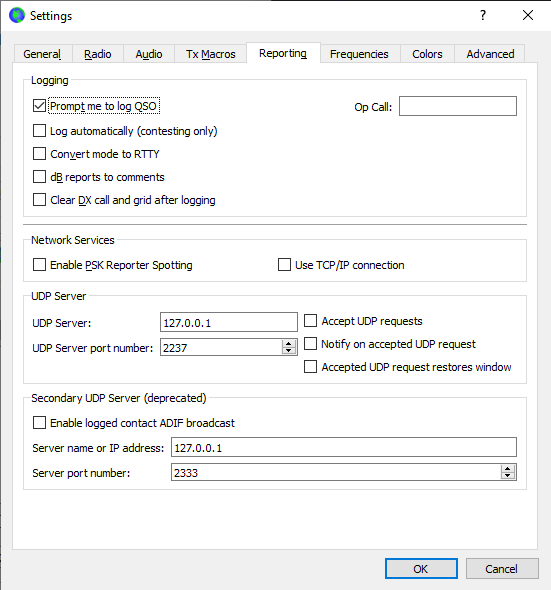Uncheck Prompt me to log QSO
This screenshot has height=590, width=551.
click(x=40, y=106)
